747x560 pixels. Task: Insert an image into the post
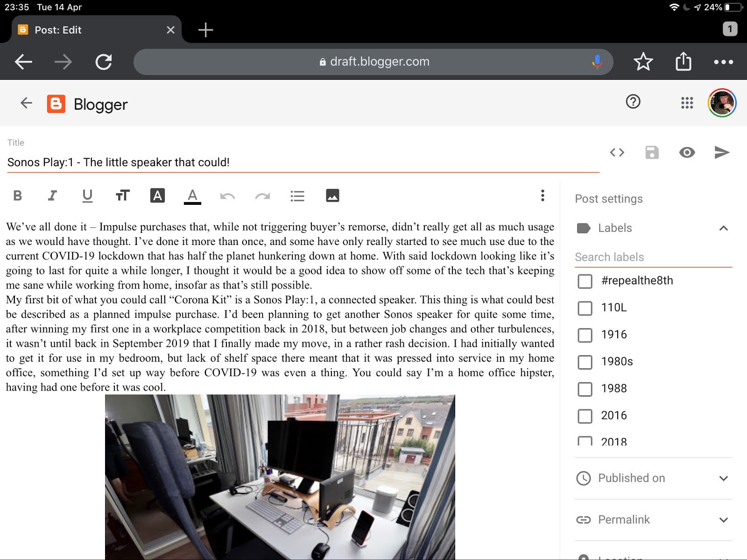click(332, 196)
